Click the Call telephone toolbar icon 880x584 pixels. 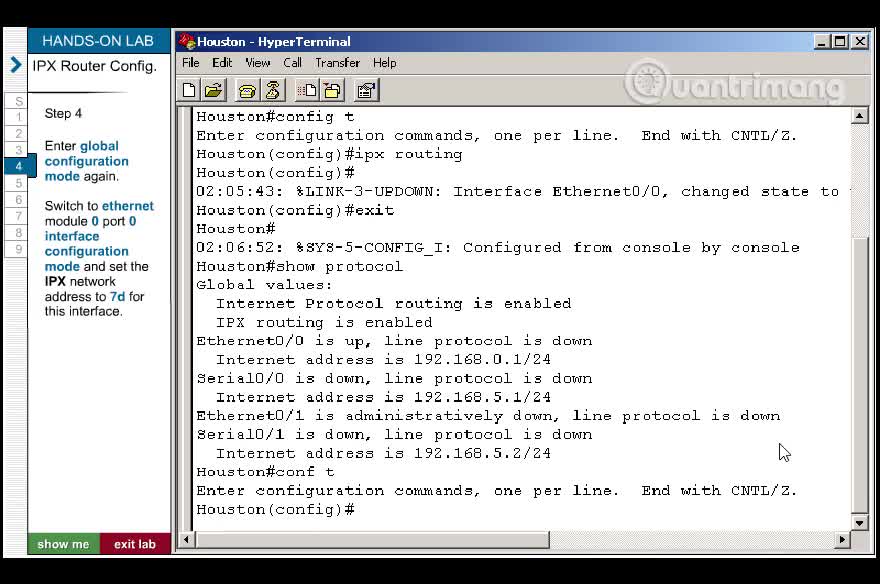point(247,90)
